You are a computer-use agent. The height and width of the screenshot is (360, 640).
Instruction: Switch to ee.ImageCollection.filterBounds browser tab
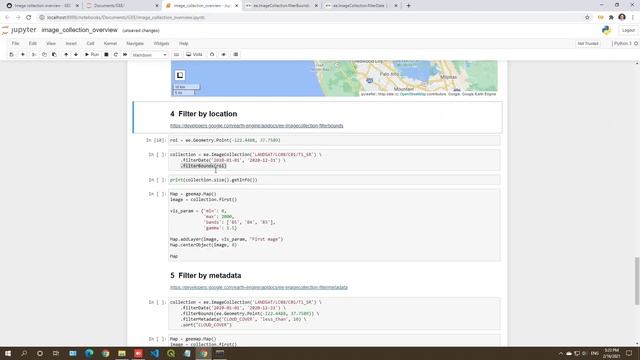[x=281, y=6]
